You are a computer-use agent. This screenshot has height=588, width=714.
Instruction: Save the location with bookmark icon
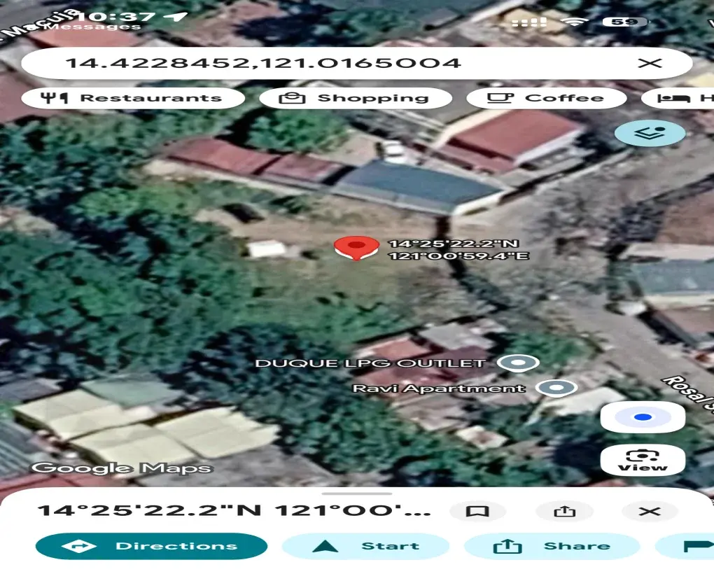(x=477, y=511)
